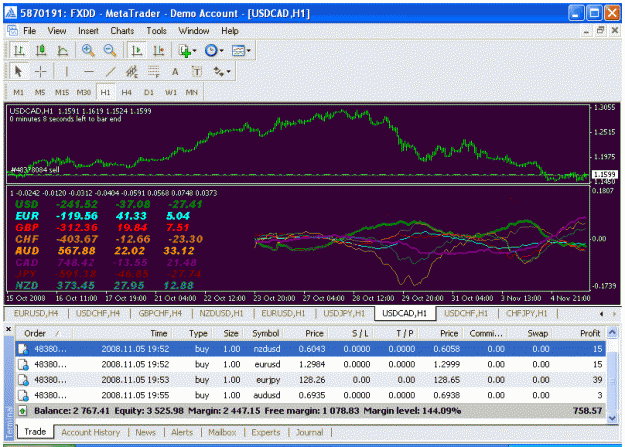Select the bar chart icon
This screenshot has height=447, width=625.
tap(19, 51)
